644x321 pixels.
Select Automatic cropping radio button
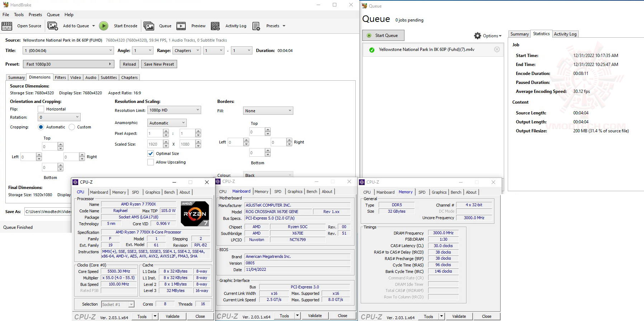click(41, 127)
